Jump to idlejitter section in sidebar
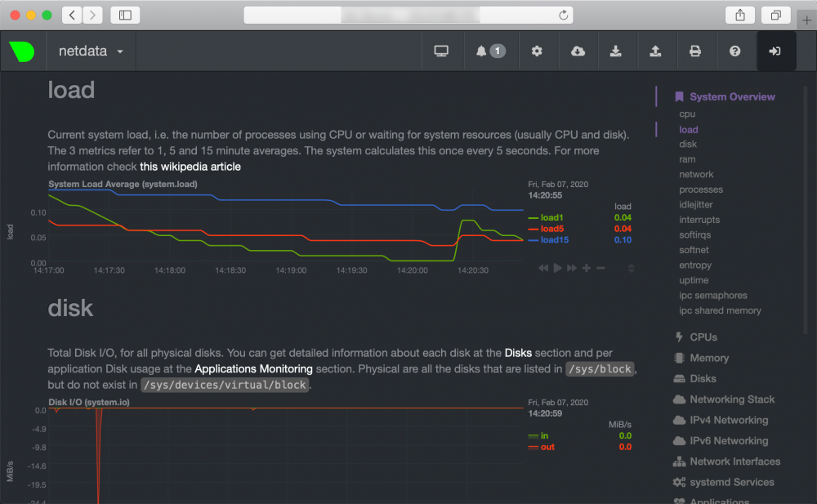This screenshot has width=817, height=504. pyautogui.click(x=695, y=205)
